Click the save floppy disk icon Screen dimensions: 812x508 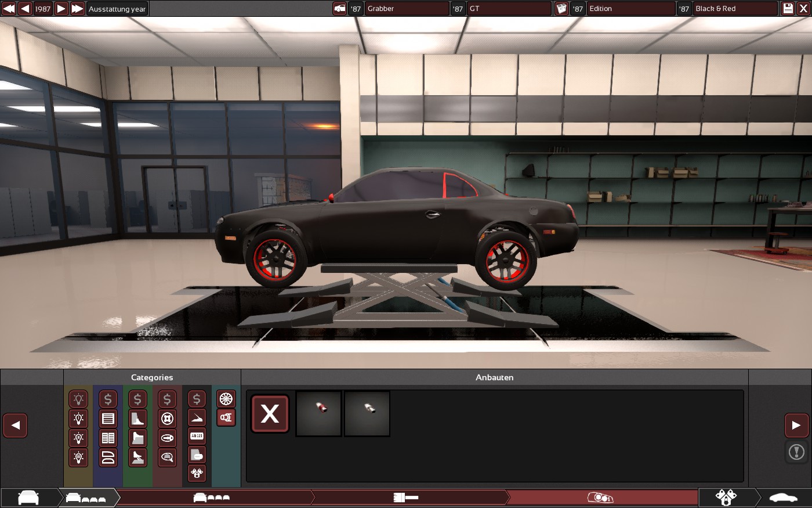788,9
